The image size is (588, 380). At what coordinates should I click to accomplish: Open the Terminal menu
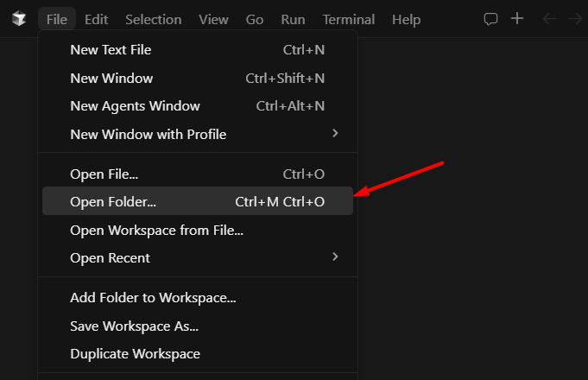click(349, 19)
